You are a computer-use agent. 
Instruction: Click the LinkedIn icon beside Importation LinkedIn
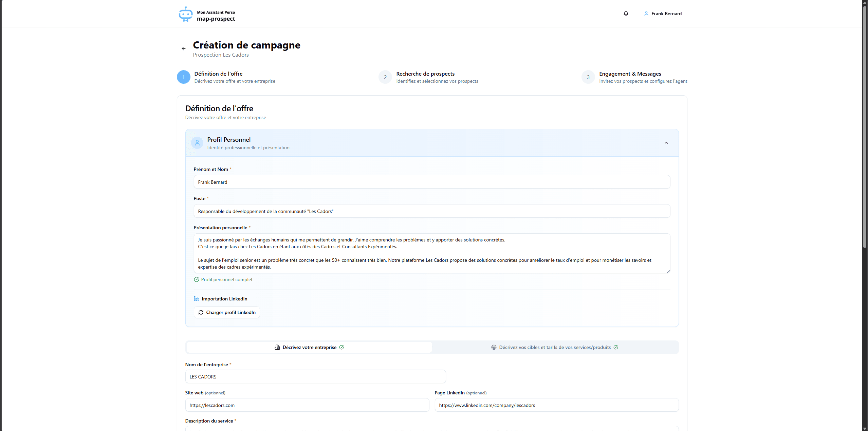click(x=197, y=299)
